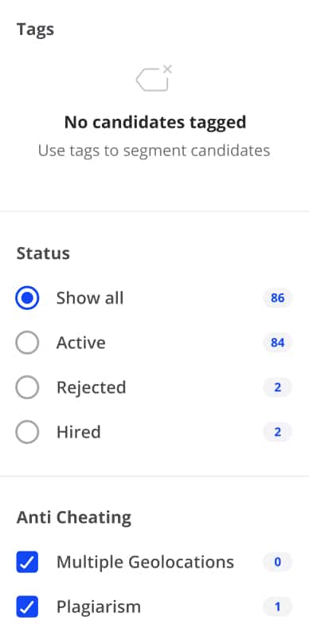Click the No candidates tagged heading
Screen dimensions: 309x644
pyautogui.click(x=155, y=122)
